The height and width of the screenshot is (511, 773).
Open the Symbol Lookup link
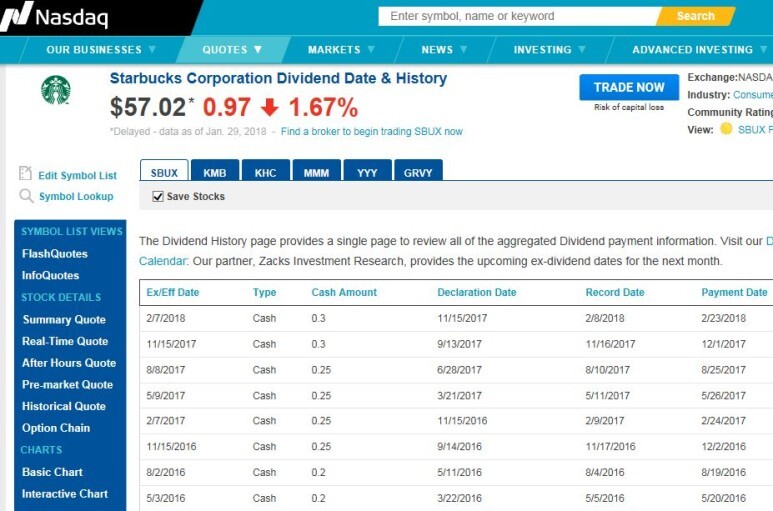(x=76, y=196)
